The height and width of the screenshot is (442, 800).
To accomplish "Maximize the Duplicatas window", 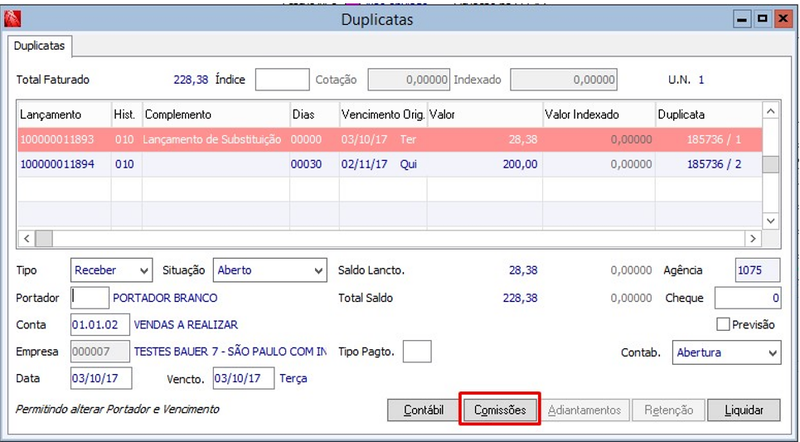I will (x=762, y=19).
